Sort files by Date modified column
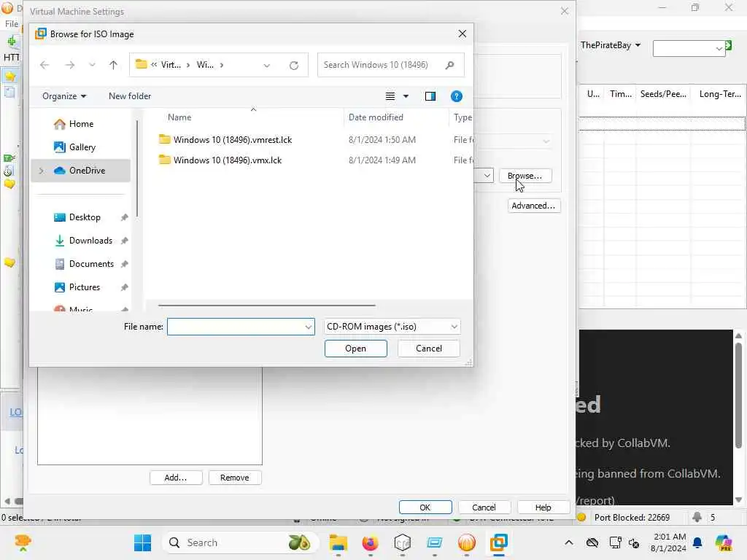 point(376,117)
